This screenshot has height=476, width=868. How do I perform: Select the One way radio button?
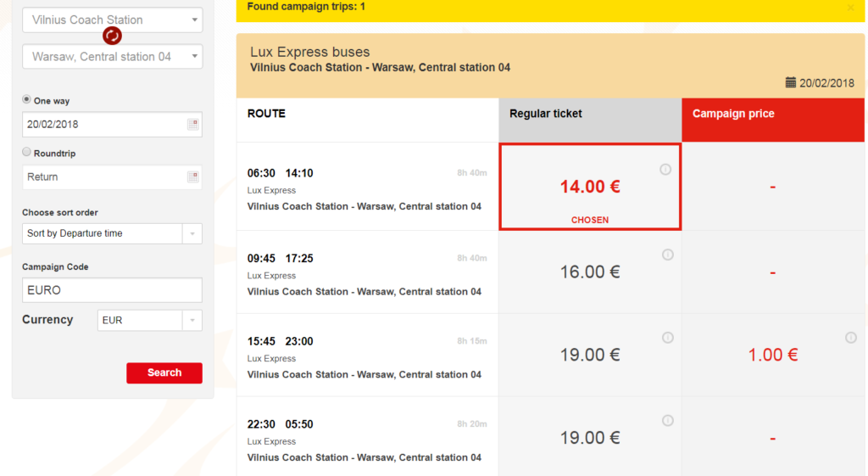pos(27,100)
